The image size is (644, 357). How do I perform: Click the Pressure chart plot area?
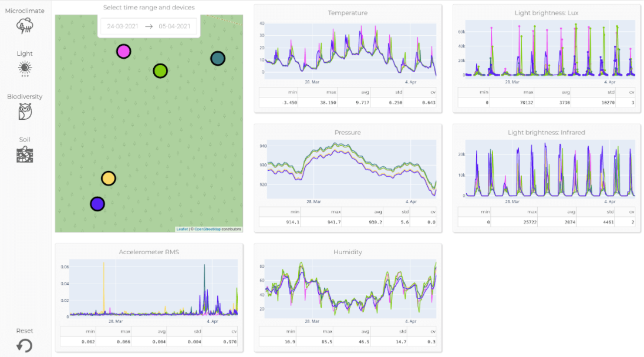click(x=351, y=170)
